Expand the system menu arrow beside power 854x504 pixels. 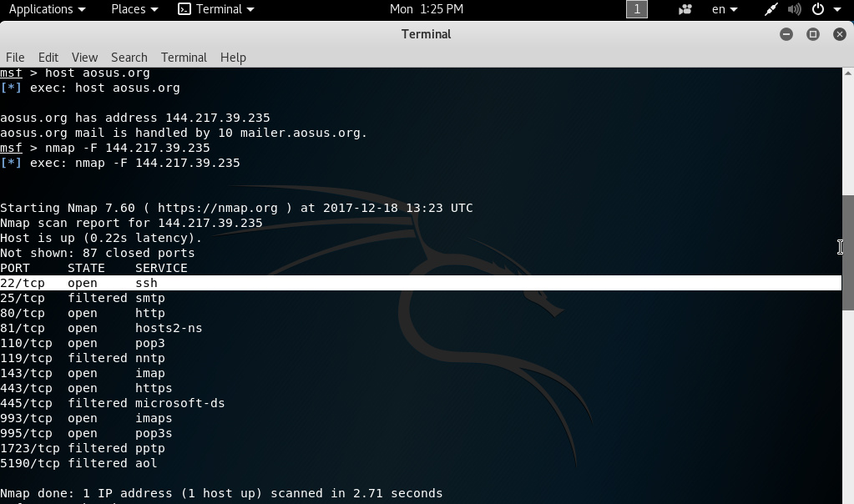pyautogui.click(x=837, y=9)
